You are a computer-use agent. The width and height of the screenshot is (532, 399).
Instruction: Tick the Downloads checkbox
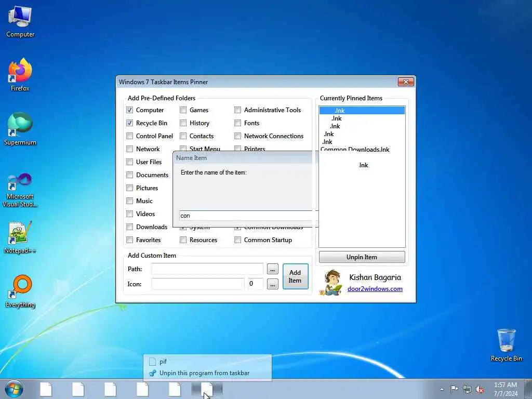click(129, 227)
